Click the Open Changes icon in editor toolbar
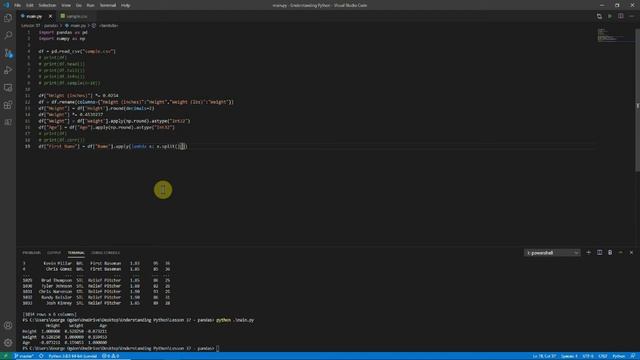Image resolution: width=640 pixels, height=360 pixels. point(599,16)
